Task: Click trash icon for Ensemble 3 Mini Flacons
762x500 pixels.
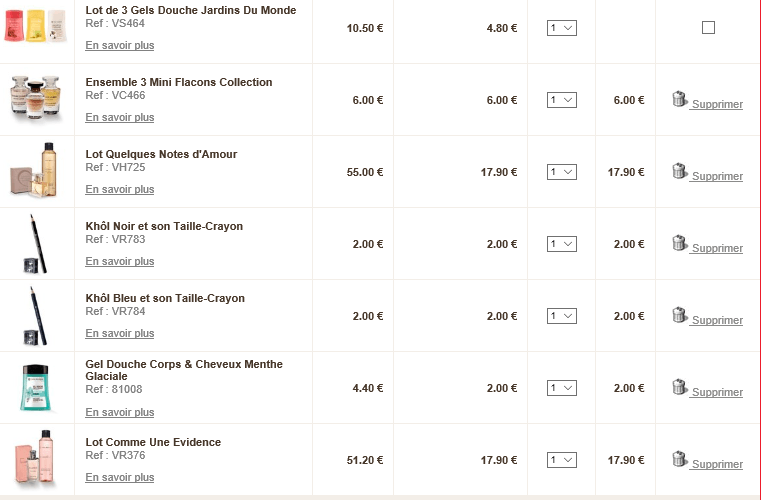Action: click(x=680, y=99)
